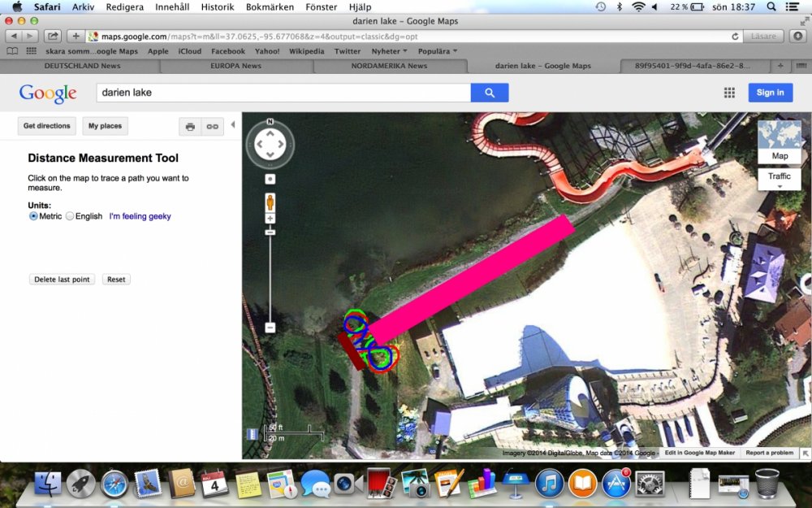Zoom out with the minus button
The height and width of the screenshot is (508, 812).
270,328
